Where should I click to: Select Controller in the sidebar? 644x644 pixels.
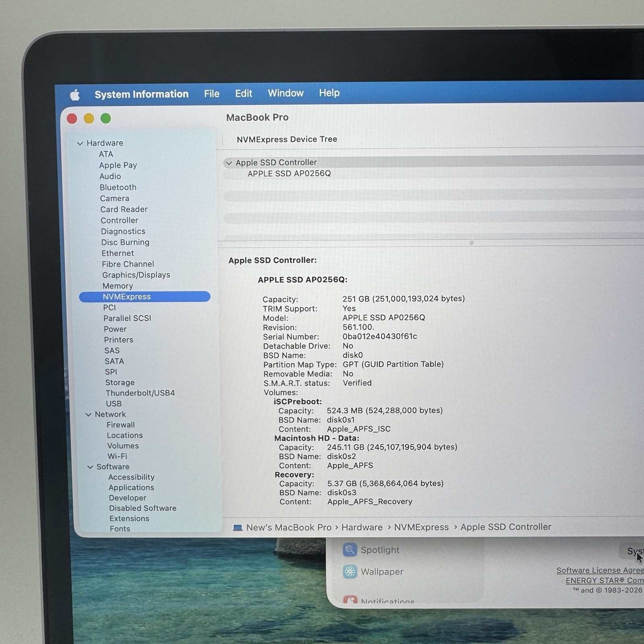pyautogui.click(x=120, y=220)
